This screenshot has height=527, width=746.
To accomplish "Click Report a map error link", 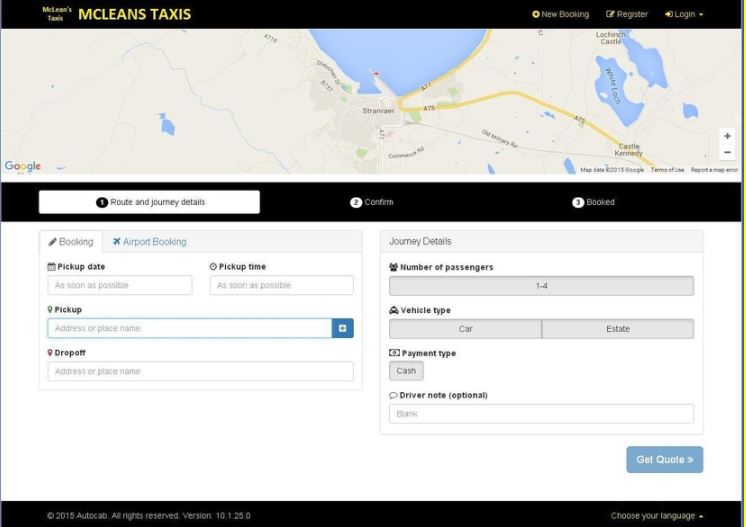I will pyautogui.click(x=714, y=170).
